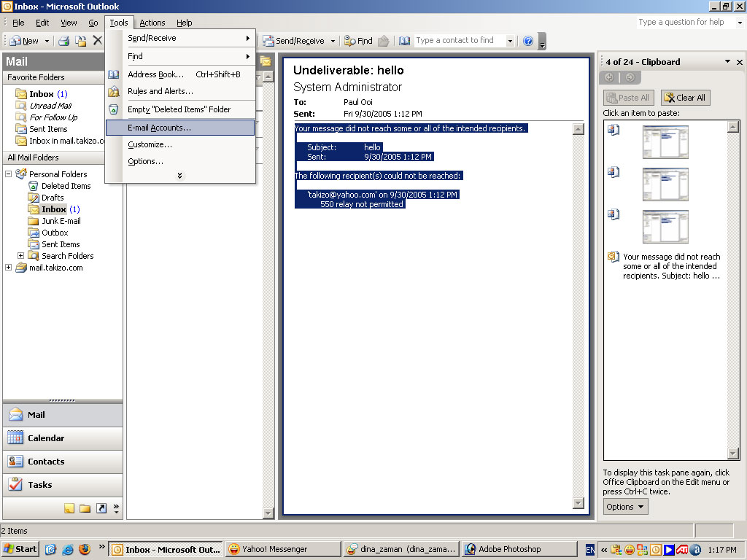This screenshot has height=560, width=747.
Task: Select Sent Items under Personal Folders
Action: 54,244
